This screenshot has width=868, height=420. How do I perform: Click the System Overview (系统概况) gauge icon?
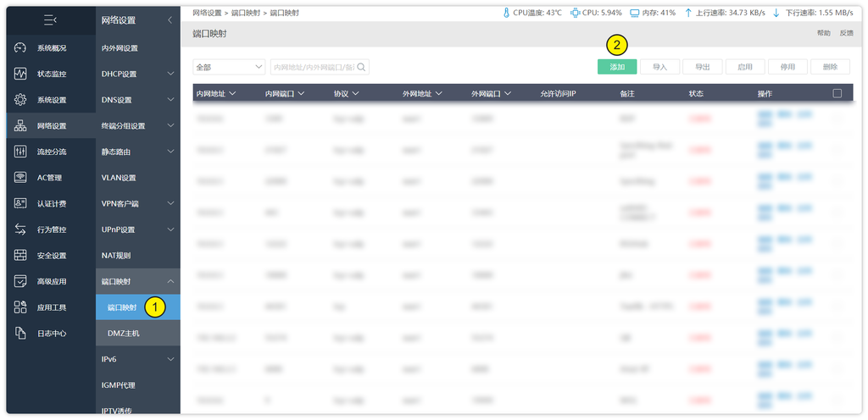(x=20, y=47)
